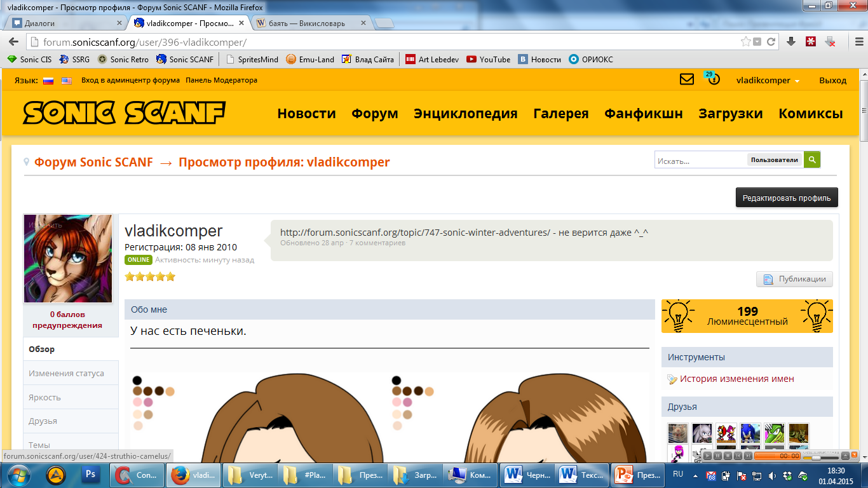Image resolution: width=868 pixels, height=488 pixels.
Task: Bookmark this page with the star icon
Action: click(745, 42)
